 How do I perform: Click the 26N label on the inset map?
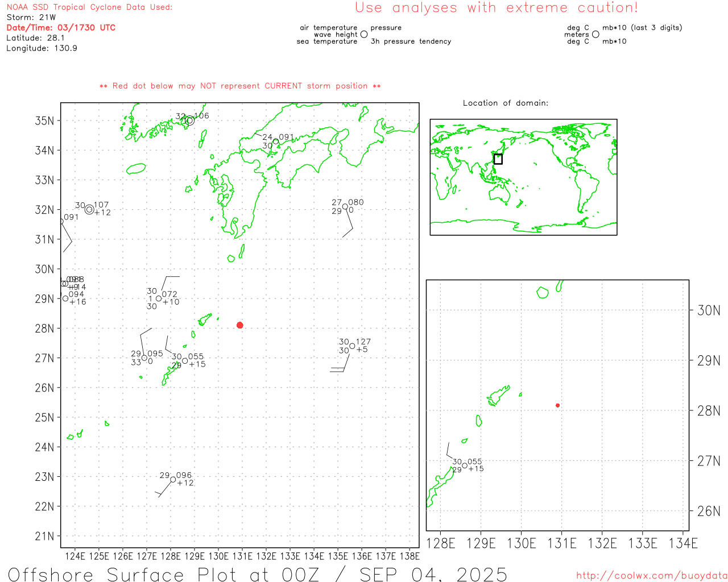click(709, 511)
